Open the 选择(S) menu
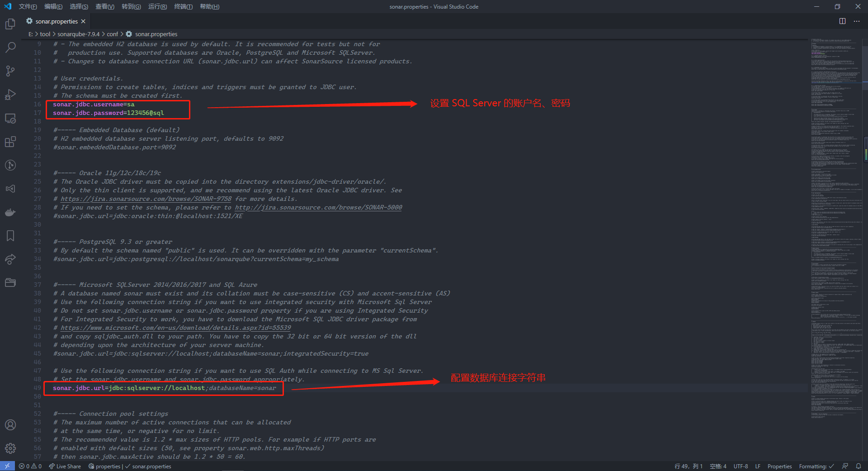The width and height of the screenshot is (868, 471). (79, 6)
